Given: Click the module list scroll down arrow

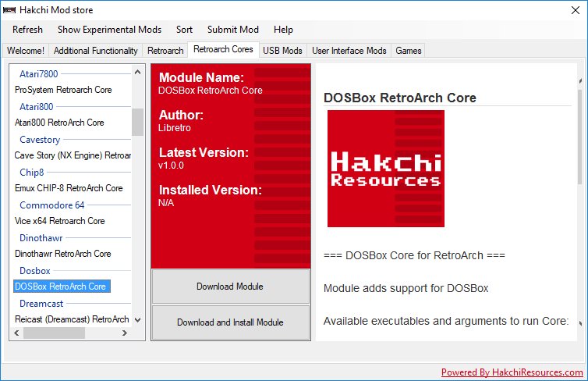Looking at the screenshot, I should tap(137, 320).
